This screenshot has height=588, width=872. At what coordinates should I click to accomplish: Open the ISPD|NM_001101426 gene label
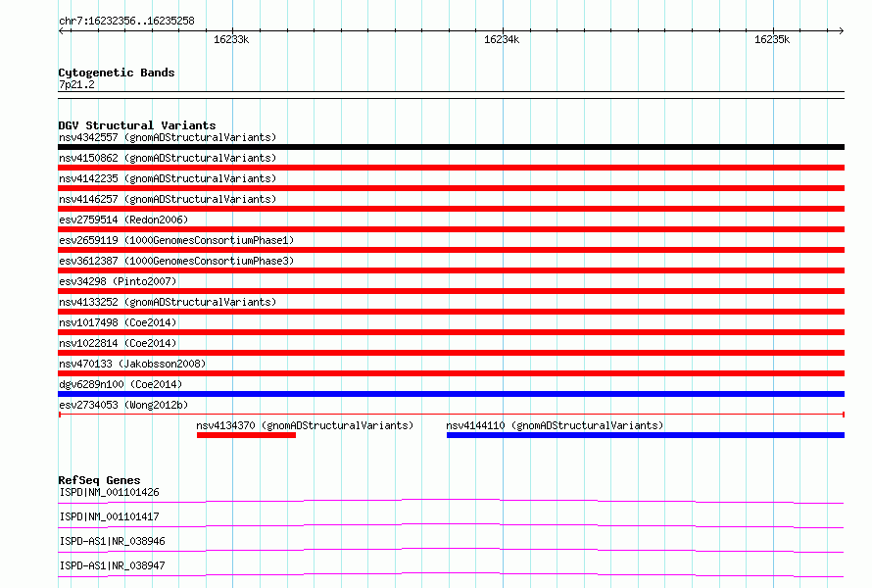pos(109,492)
